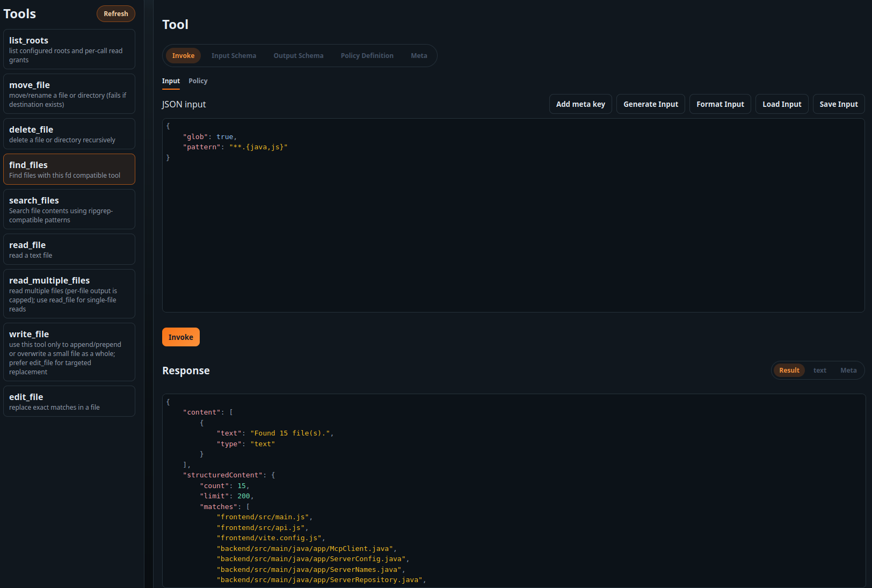Image resolution: width=872 pixels, height=588 pixels.
Task: Click Add meta key button
Action: pyautogui.click(x=580, y=104)
